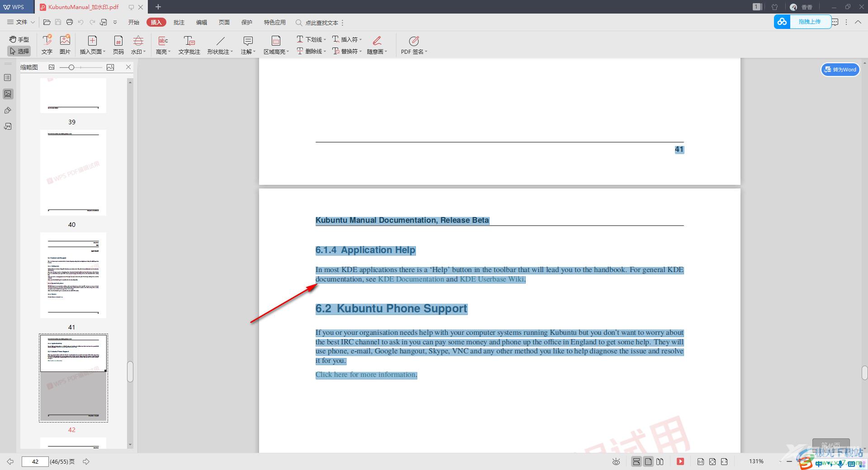Click the 转为Word convert button

(x=840, y=70)
